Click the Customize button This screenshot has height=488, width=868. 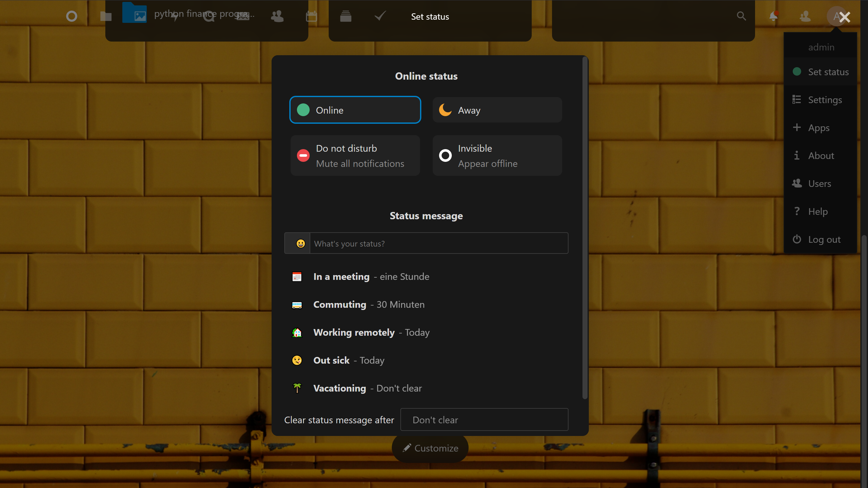[430, 448]
